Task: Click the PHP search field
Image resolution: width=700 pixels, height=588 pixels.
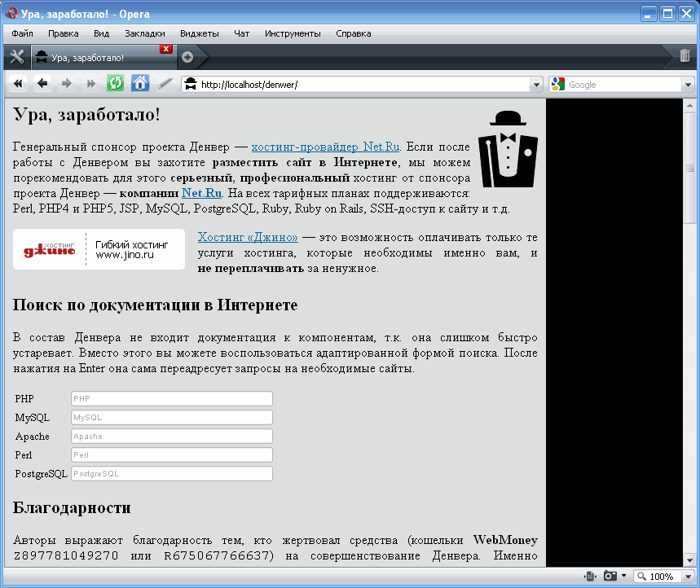Action: [172, 399]
